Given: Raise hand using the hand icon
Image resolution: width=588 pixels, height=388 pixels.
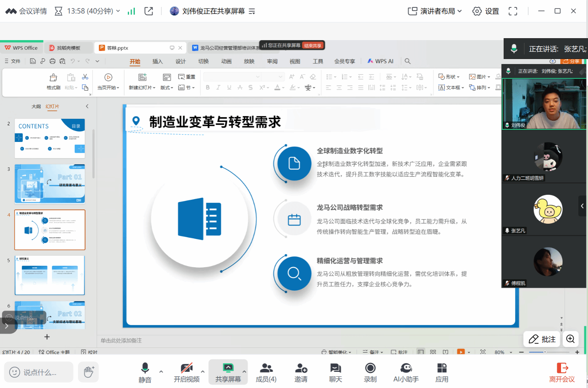Looking at the screenshot, I should (x=89, y=372).
